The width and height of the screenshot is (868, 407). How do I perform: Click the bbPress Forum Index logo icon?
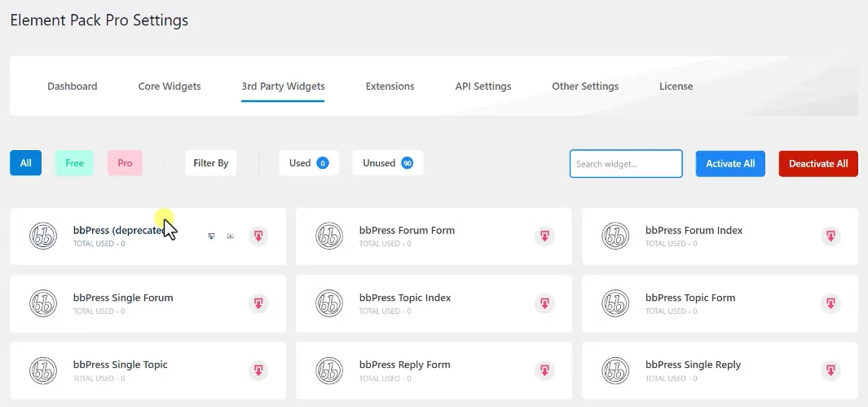point(615,236)
